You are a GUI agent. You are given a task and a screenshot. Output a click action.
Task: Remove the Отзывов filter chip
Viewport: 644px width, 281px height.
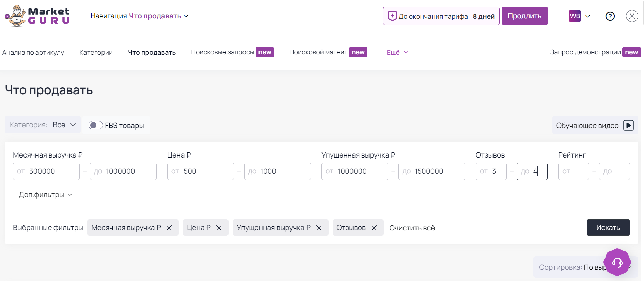[x=374, y=228]
